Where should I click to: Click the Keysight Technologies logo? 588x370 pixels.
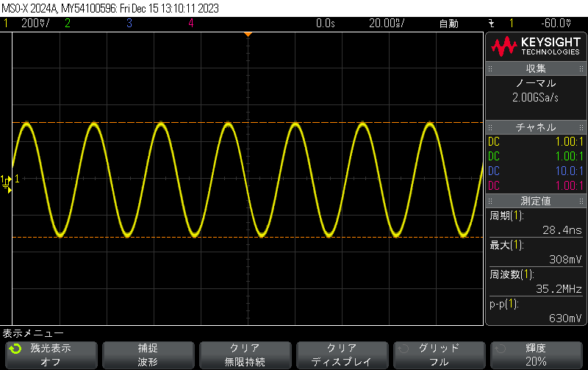[536, 47]
